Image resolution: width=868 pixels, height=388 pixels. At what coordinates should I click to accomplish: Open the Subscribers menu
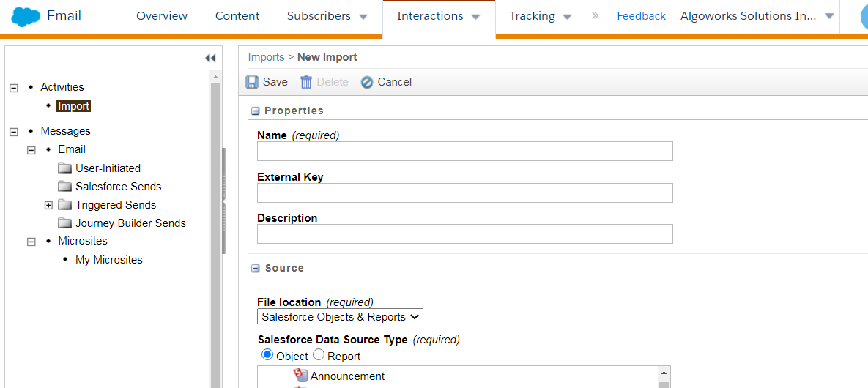(327, 16)
